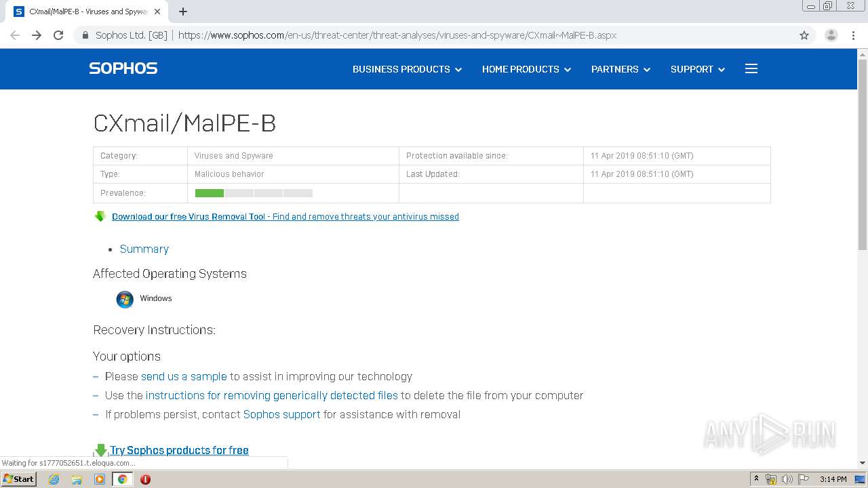Click the scrollbar up arrow
This screenshot has height=488, width=868.
(863, 54)
